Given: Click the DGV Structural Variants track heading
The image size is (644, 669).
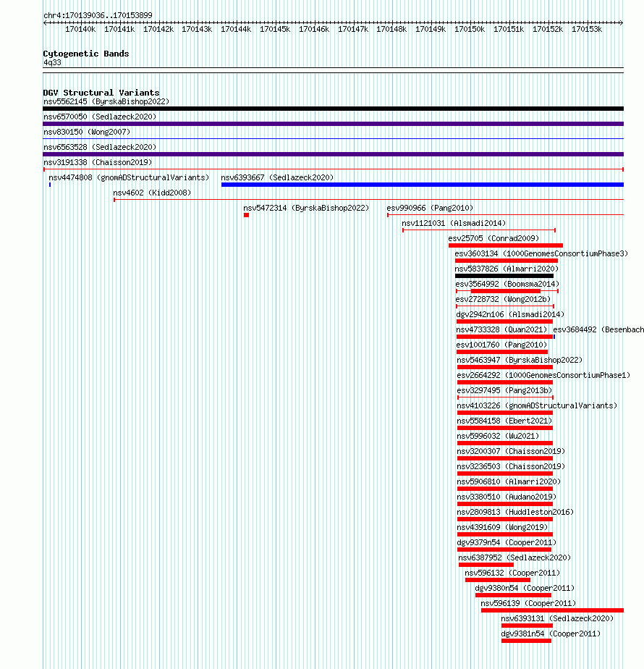Looking at the screenshot, I should (101, 93).
